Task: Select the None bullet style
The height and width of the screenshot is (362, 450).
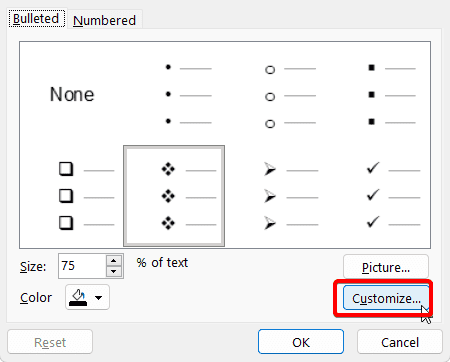Action: tap(72, 94)
